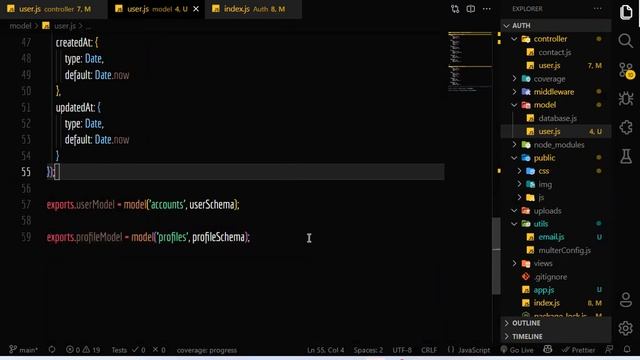Change UTF-8 file encoding
Image resolution: width=640 pixels, height=360 pixels.
pyautogui.click(x=402, y=350)
